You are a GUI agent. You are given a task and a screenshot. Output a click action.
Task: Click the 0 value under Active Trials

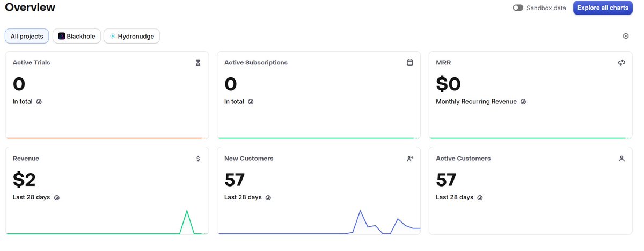pyautogui.click(x=19, y=84)
